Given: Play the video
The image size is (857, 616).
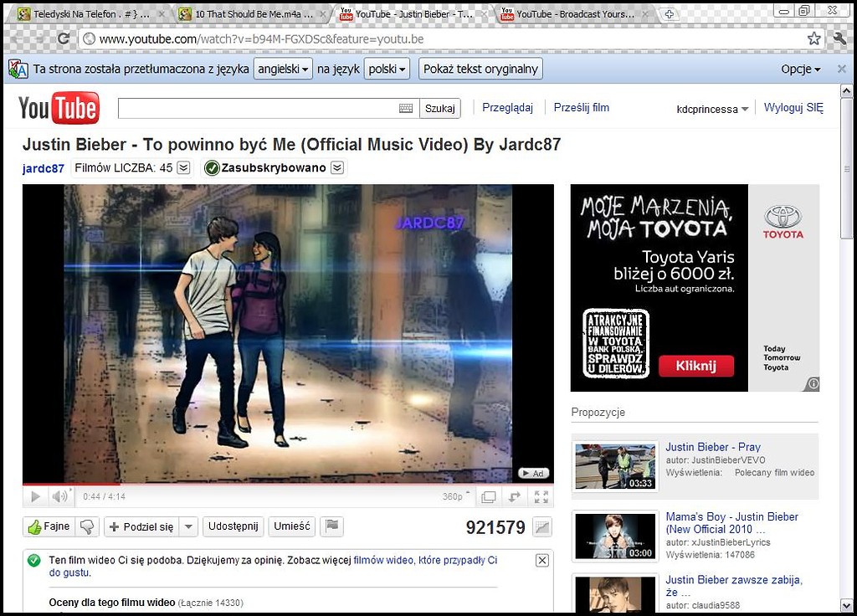Looking at the screenshot, I should tap(35, 496).
